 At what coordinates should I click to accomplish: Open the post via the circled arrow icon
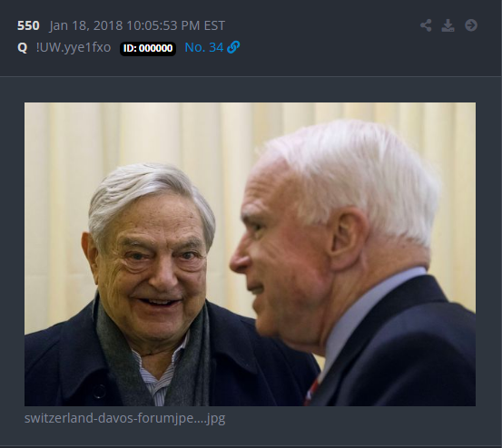(x=471, y=25)
